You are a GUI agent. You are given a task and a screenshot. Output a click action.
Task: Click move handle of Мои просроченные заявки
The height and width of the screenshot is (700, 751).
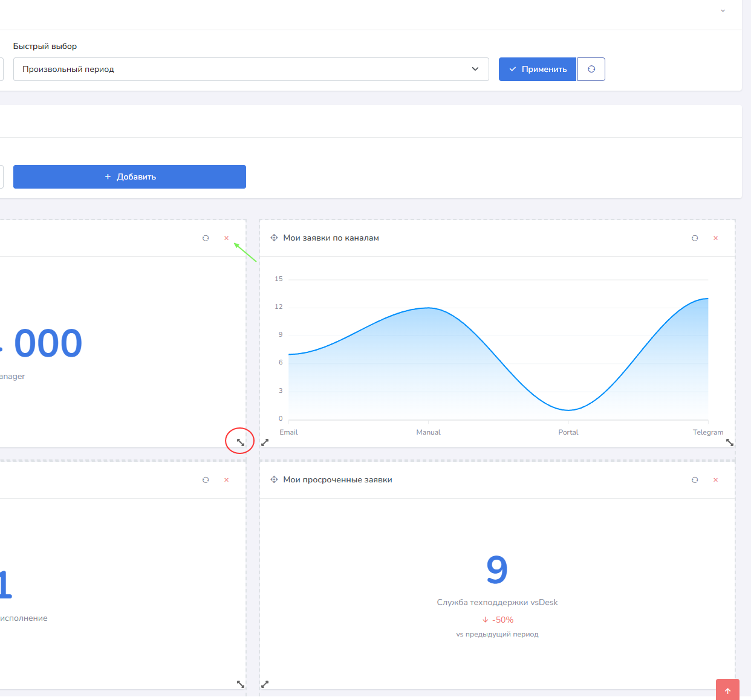tap(274, 480)
